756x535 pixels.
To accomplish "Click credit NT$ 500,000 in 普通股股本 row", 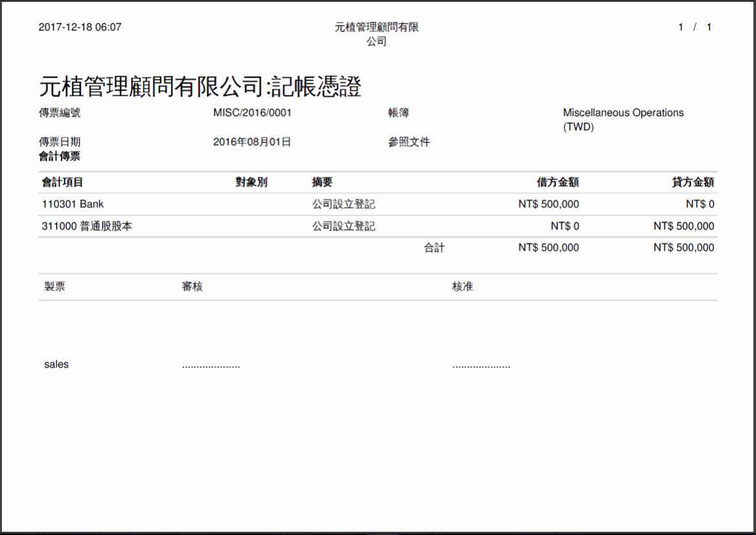I will point(684,226).
